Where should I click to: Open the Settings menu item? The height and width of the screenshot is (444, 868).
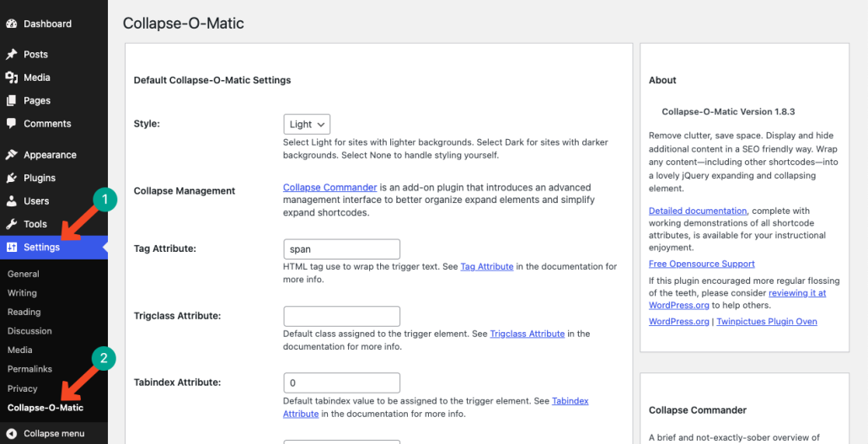click(54, 248)
